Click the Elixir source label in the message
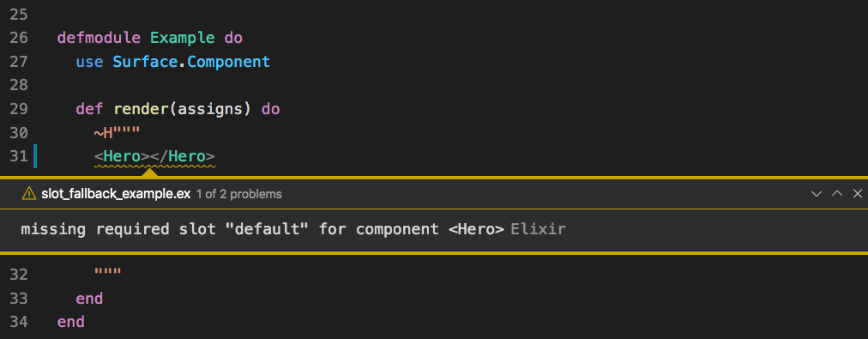The image size is (868, 339). (538, 229)
